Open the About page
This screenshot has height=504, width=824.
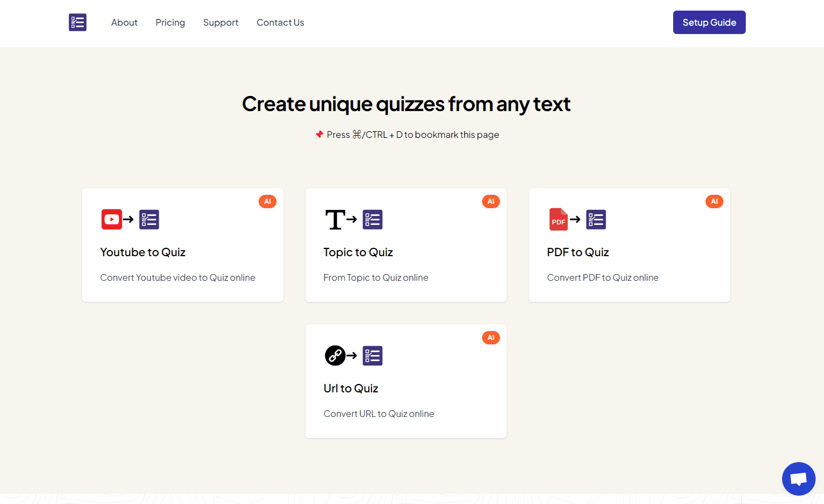(124, 22)
